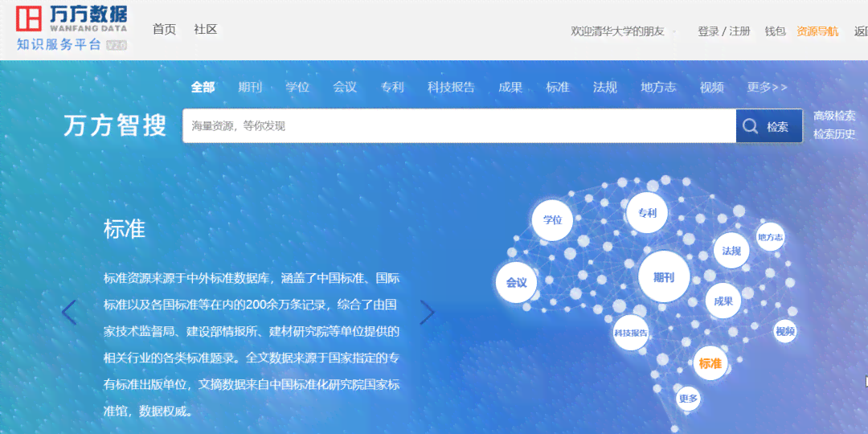The height and width of the screenshot is (434, 868).
Task: Click the 检索 search button
Action: pos(769,125)
